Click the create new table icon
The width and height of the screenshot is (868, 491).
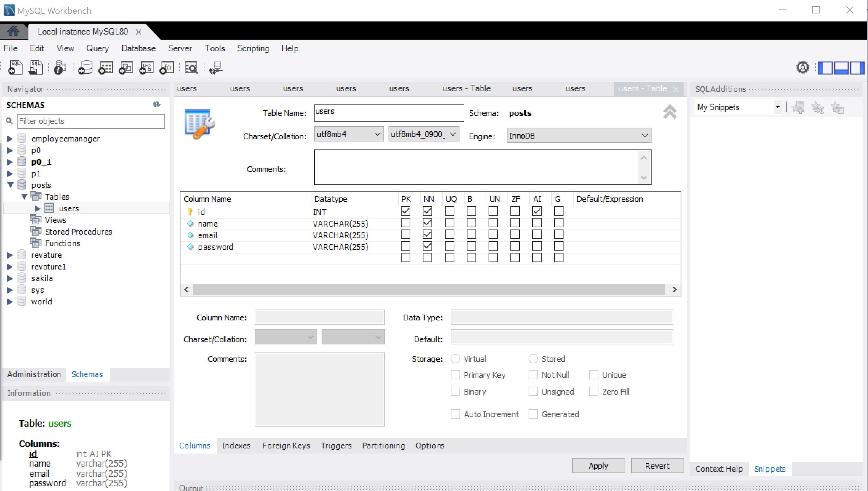coord(105,68)
